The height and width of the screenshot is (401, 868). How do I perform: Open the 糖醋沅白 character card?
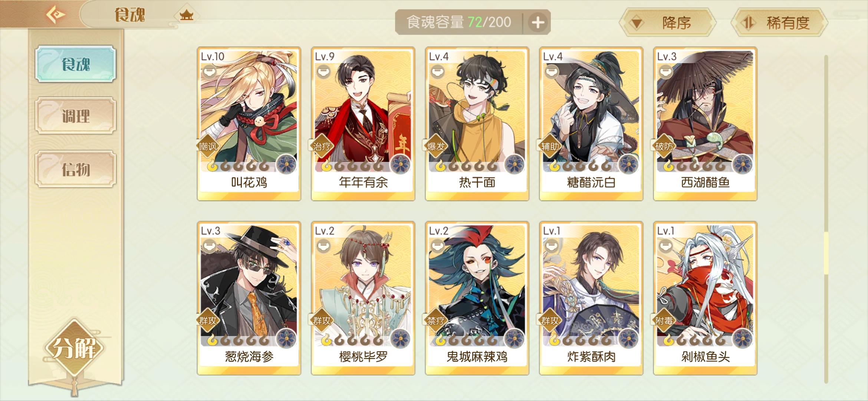pos(591,124)
